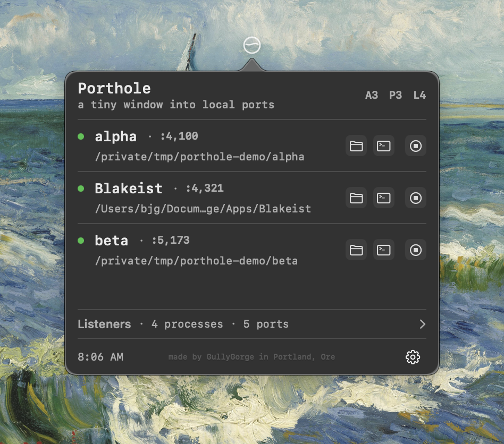
Task: Stop the beta process
Action: [415, 250]
